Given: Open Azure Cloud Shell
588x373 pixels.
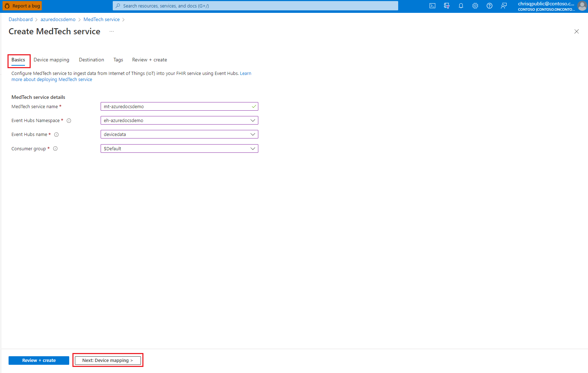Looking at the screenshot, I should coord(432,6).
